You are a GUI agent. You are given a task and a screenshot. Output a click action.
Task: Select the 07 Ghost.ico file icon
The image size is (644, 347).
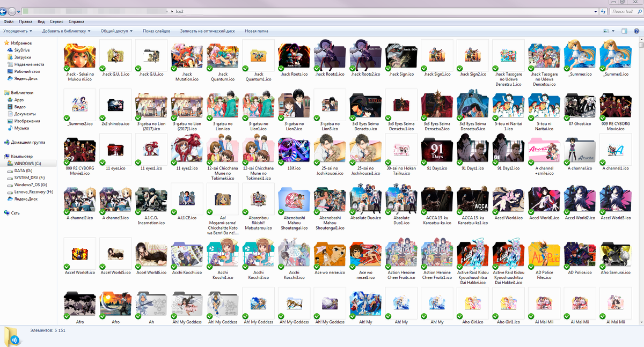click(581, 105)
